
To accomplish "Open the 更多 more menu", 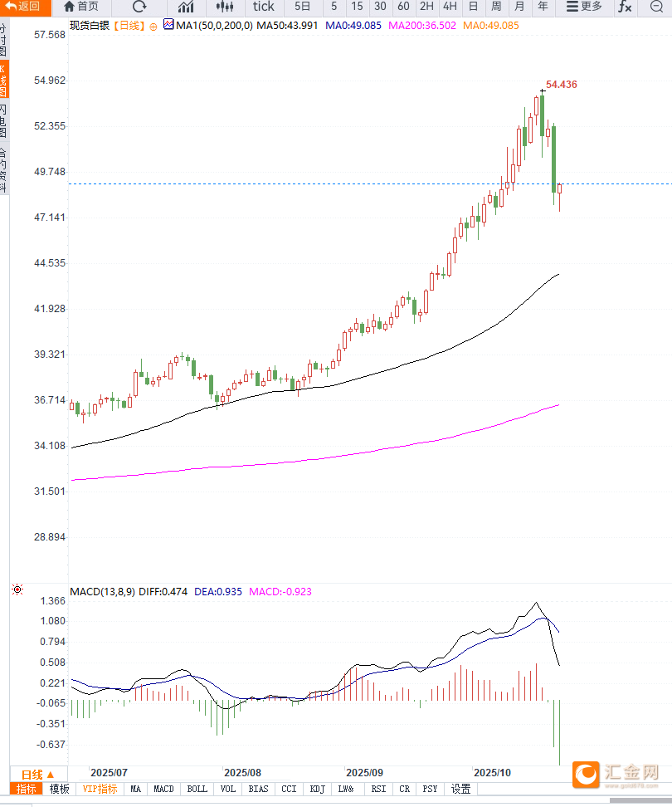I will (x=584, y=7).
